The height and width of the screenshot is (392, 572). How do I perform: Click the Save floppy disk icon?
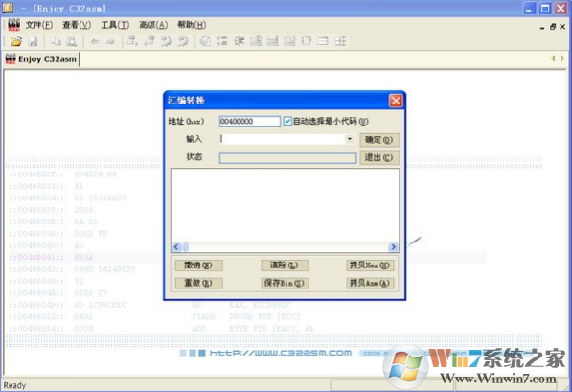34,41
